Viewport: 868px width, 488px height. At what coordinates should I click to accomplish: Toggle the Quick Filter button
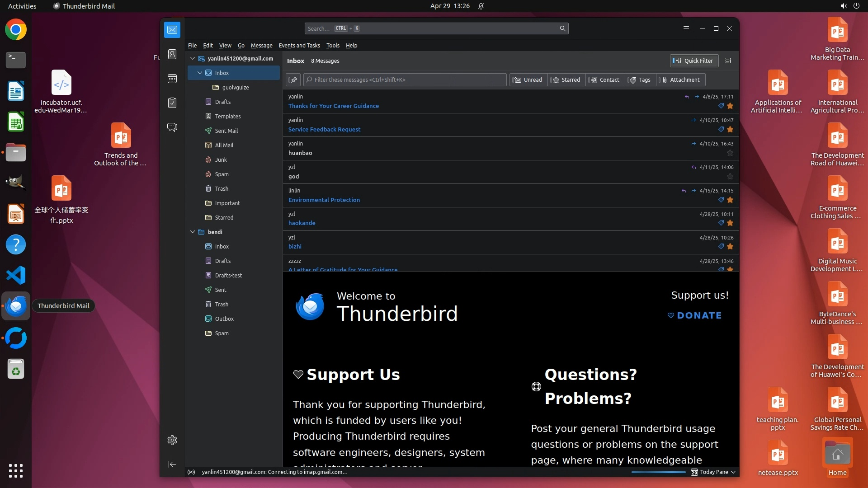point(693,61)
